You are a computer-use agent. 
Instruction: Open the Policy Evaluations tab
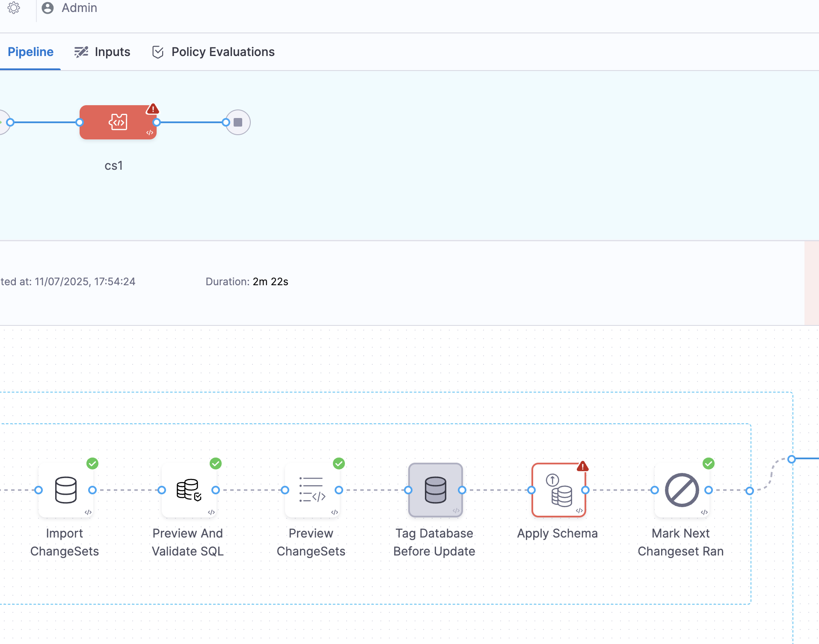coord(213,52)
